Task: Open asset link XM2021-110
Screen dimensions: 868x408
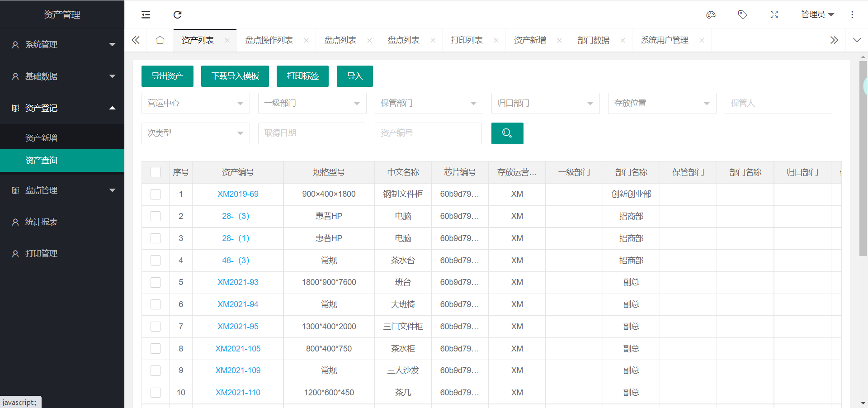Action: (238, 393)
